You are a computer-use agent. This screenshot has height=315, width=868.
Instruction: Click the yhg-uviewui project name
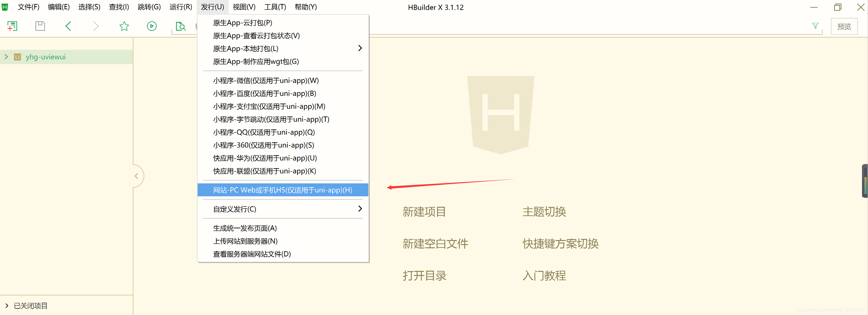46,57
